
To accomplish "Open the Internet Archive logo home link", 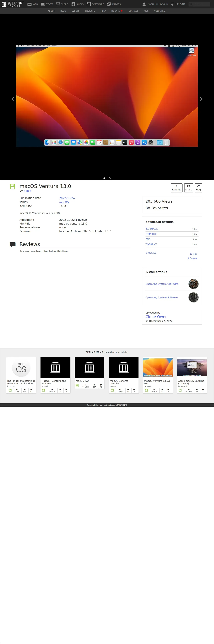I will pyautogui.click(x=13, y=4).
